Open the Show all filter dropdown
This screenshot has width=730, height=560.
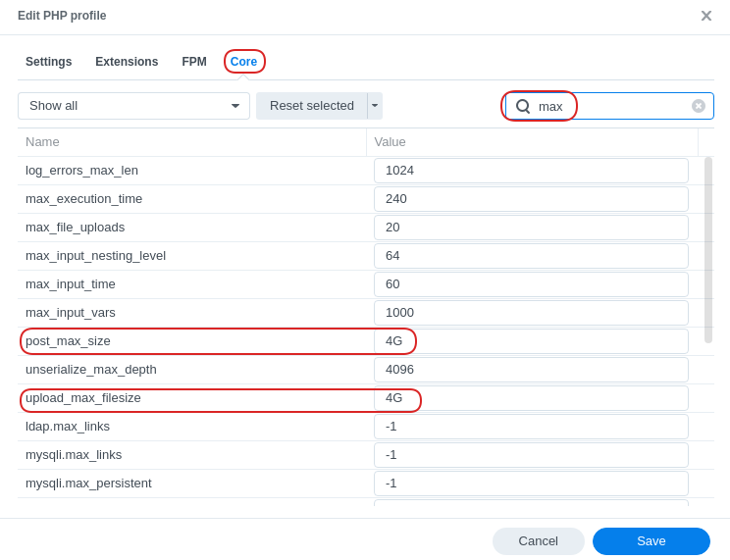133,106
